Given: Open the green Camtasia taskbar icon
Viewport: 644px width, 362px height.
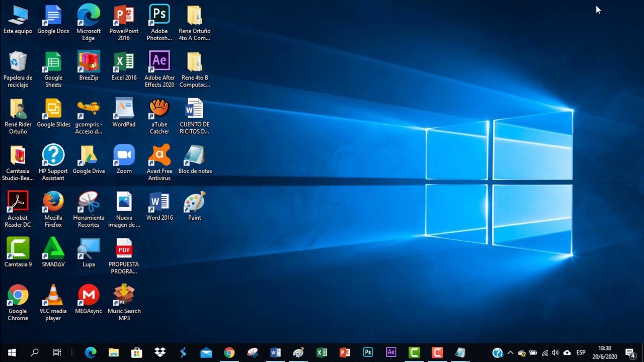Looking at the screenshot, I should coord(414,352).
